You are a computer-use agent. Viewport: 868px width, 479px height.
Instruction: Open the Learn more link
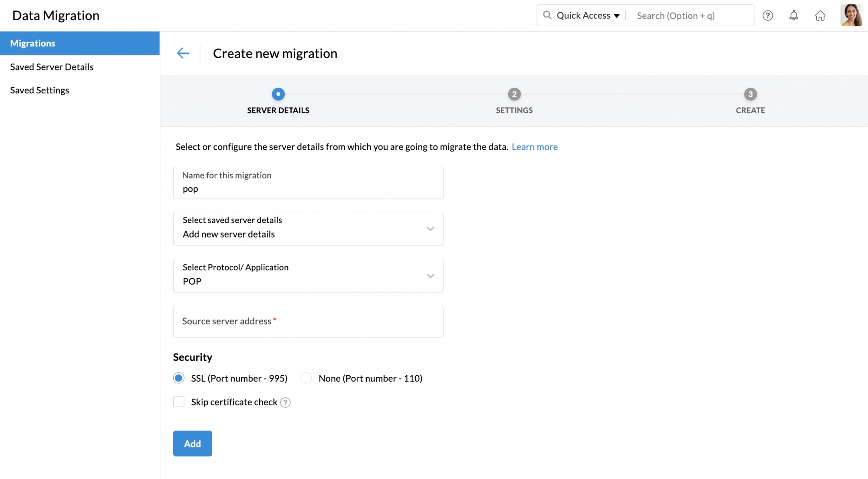pyautogui.click(x=534, y=147)
